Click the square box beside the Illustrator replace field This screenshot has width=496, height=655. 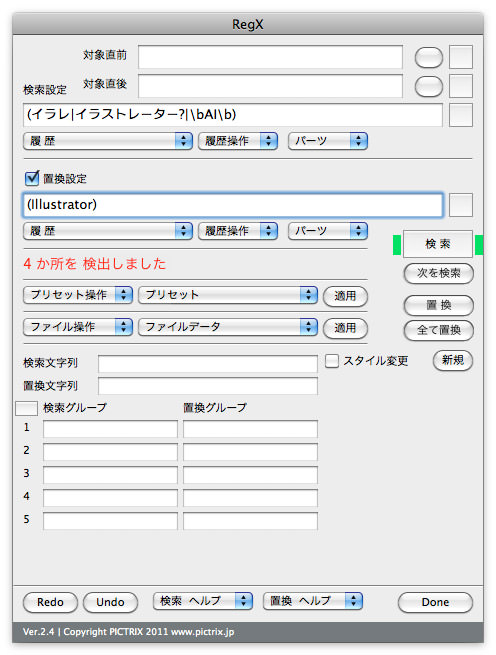point(461,205)
